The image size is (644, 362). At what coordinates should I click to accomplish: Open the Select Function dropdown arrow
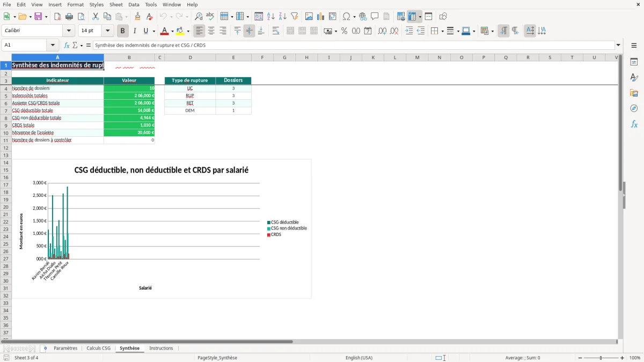pyautogui.click(x=82, y=46)
